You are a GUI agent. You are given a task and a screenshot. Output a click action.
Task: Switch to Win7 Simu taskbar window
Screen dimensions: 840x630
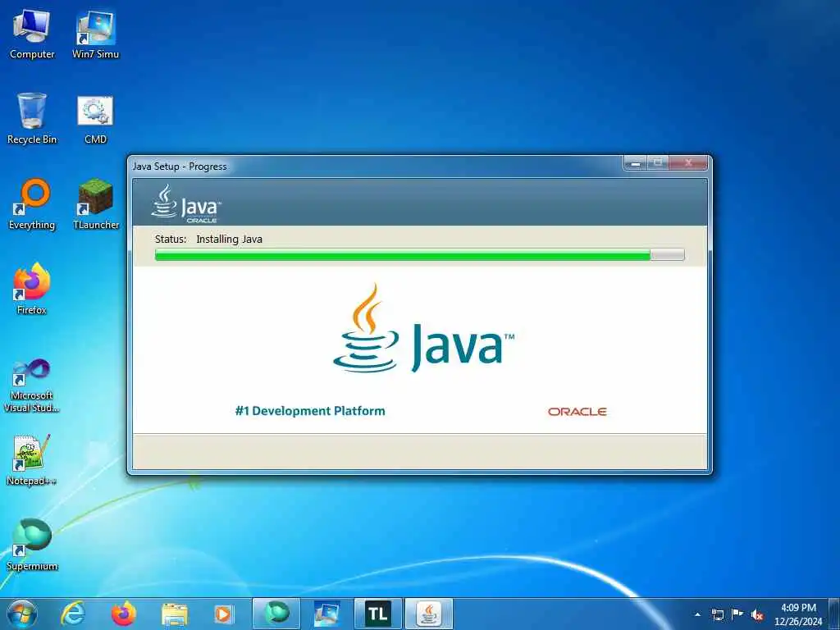point(327,614)
